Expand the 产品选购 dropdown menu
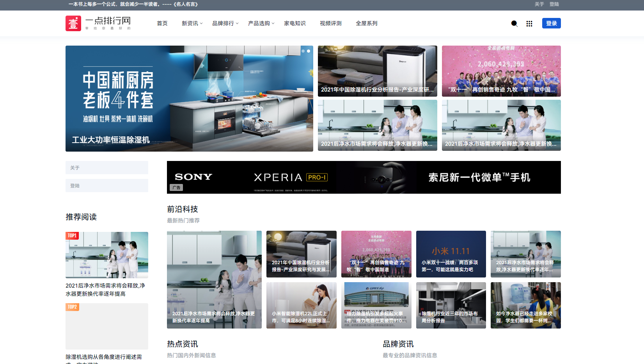 tap(261, 23)
